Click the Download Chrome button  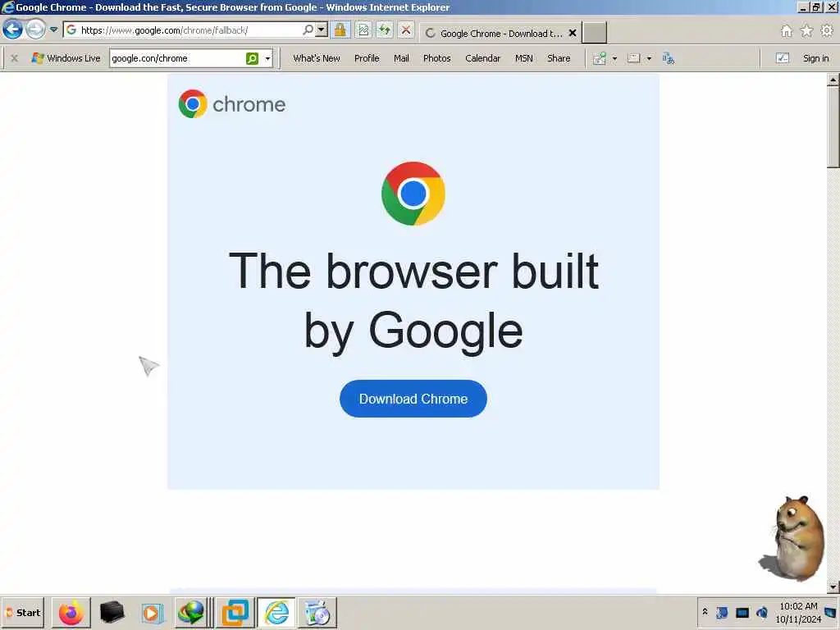point(413,399)
